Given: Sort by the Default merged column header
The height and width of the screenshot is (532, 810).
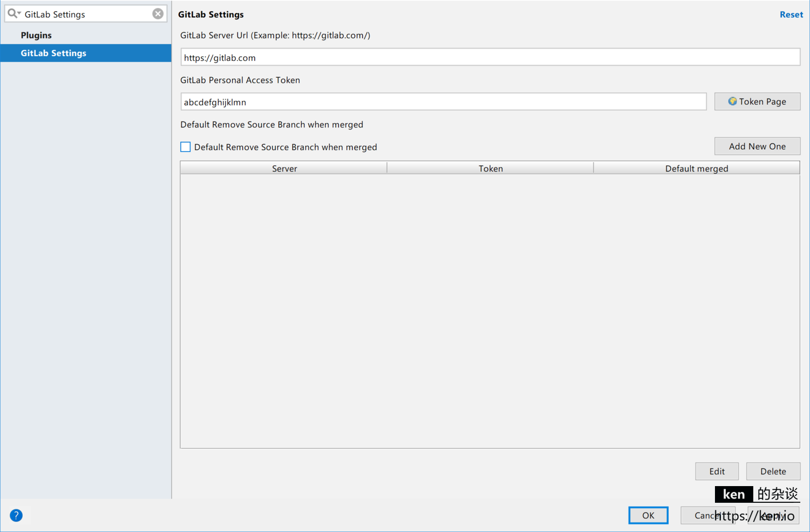Looking at the screenshot, I should coord(697,169).
